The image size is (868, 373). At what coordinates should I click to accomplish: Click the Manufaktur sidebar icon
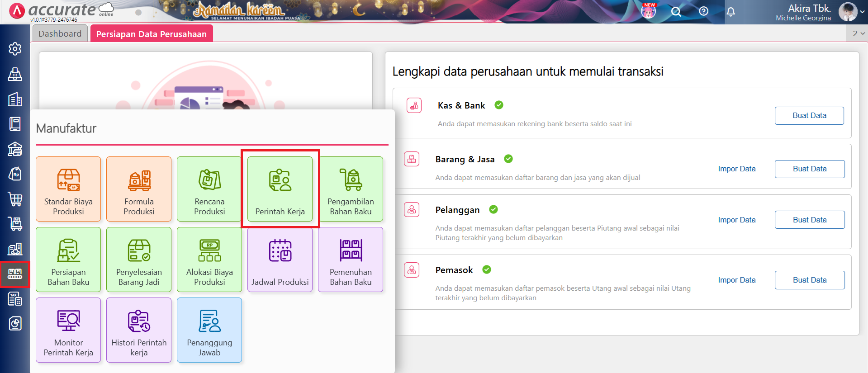tap(15, 274)
